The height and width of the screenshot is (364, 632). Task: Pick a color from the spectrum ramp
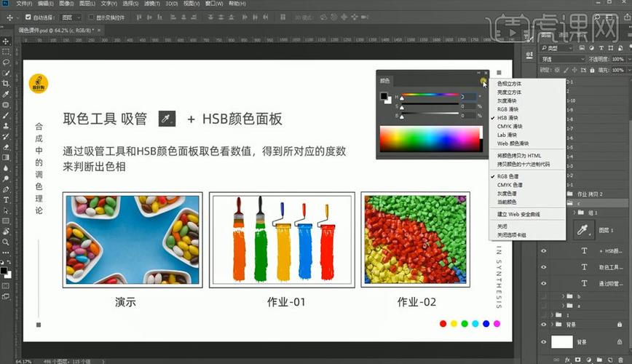(430, 138)
